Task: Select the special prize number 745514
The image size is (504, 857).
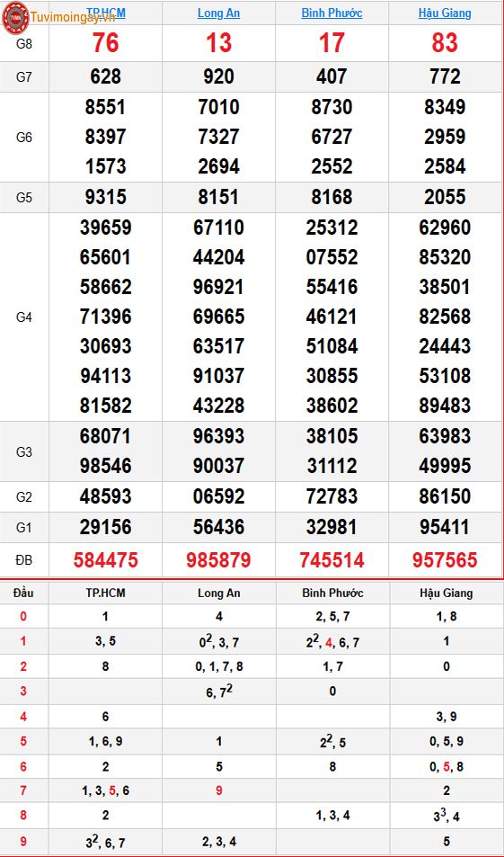Action: (x=332, y=559)
